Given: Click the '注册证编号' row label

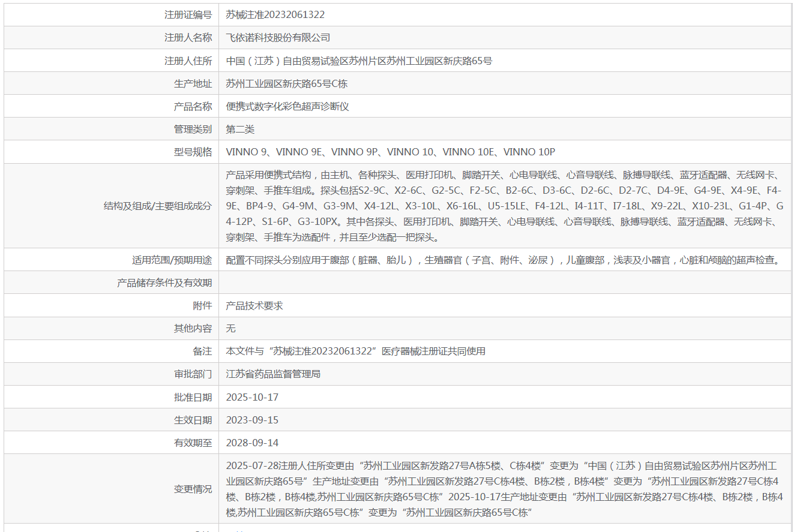Looking at the screenshot, I should click(x=188, y=15).
